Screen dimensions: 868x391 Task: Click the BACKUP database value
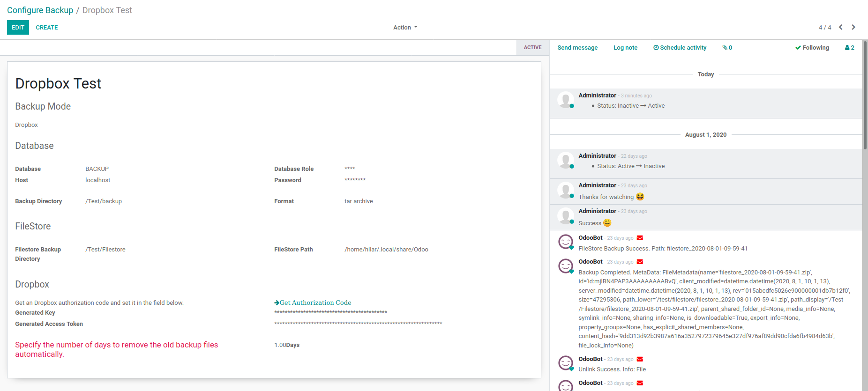(97, 169)
